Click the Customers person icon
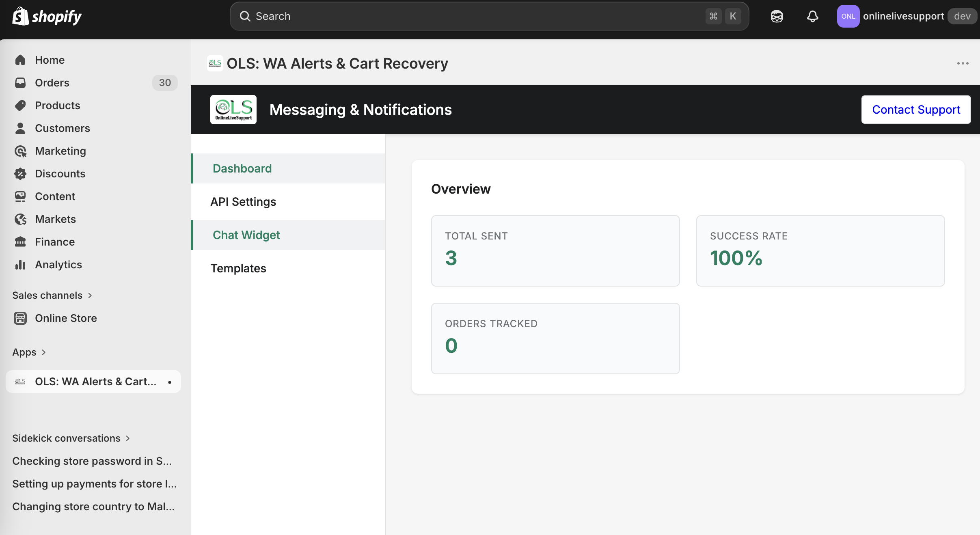The width and height of the screenshot is (980, 535). point(20,128)
